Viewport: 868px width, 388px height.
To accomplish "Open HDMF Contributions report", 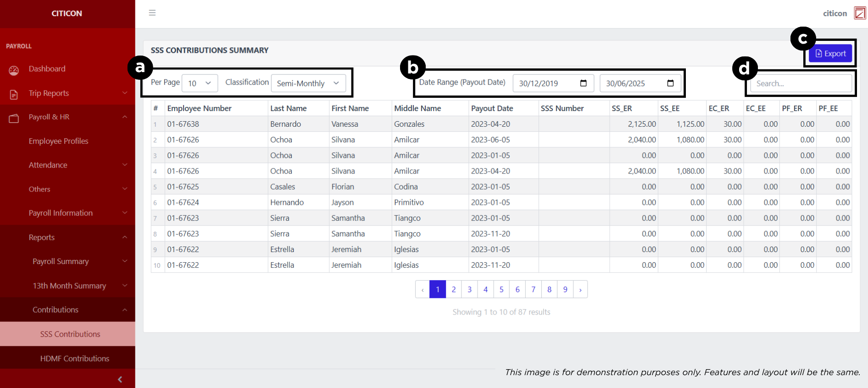I will coord(74,358).
